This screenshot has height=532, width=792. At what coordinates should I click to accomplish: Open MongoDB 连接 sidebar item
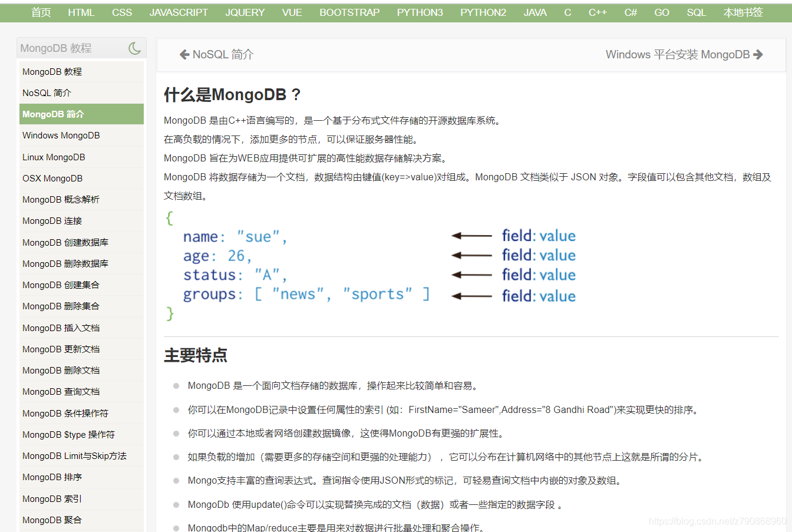tap(81, 221)
